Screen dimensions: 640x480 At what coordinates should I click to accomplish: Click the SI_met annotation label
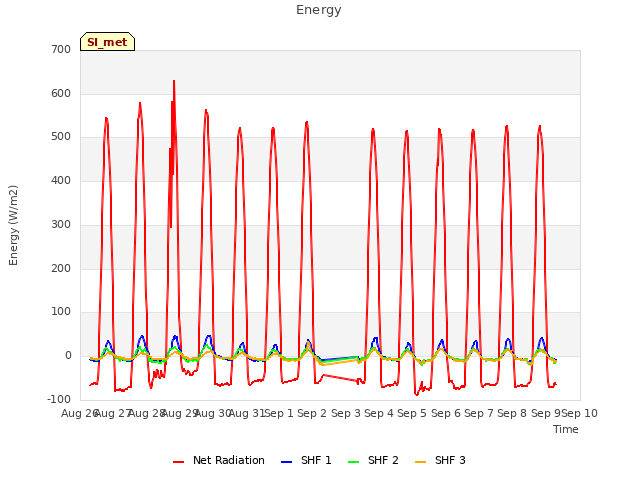pyautogui.click(x=107, y=42)
